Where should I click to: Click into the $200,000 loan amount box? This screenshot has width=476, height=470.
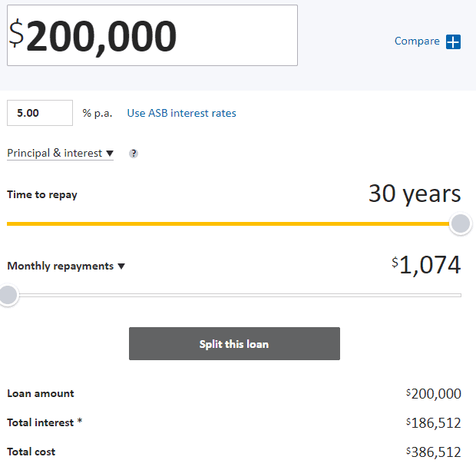pyautogui.click(x=152, y=35)
